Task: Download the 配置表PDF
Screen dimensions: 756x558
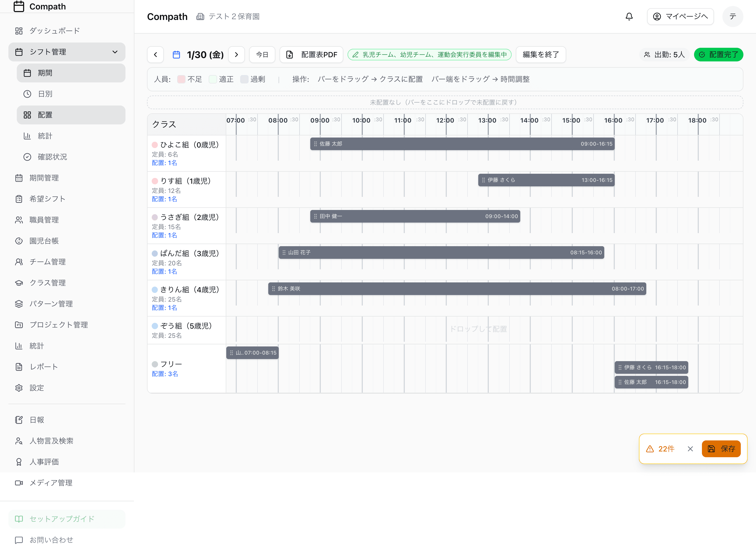Action: [x=311, y=54]
